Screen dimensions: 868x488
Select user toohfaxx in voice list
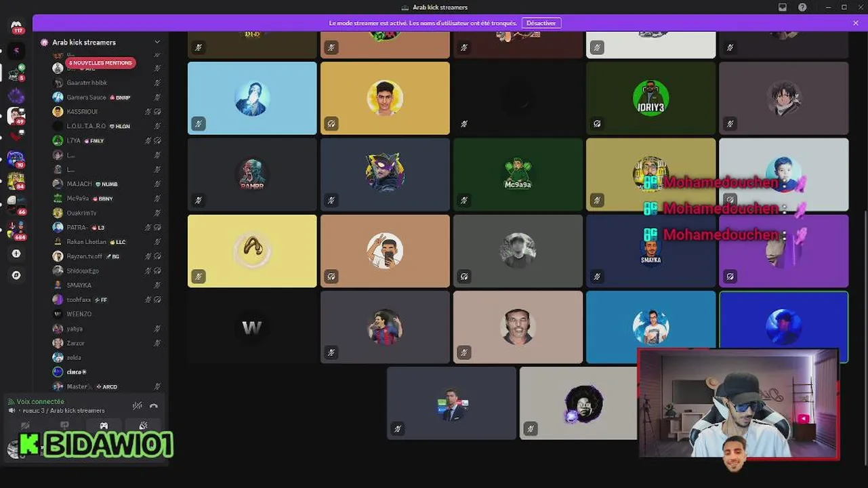click(106, 300)
